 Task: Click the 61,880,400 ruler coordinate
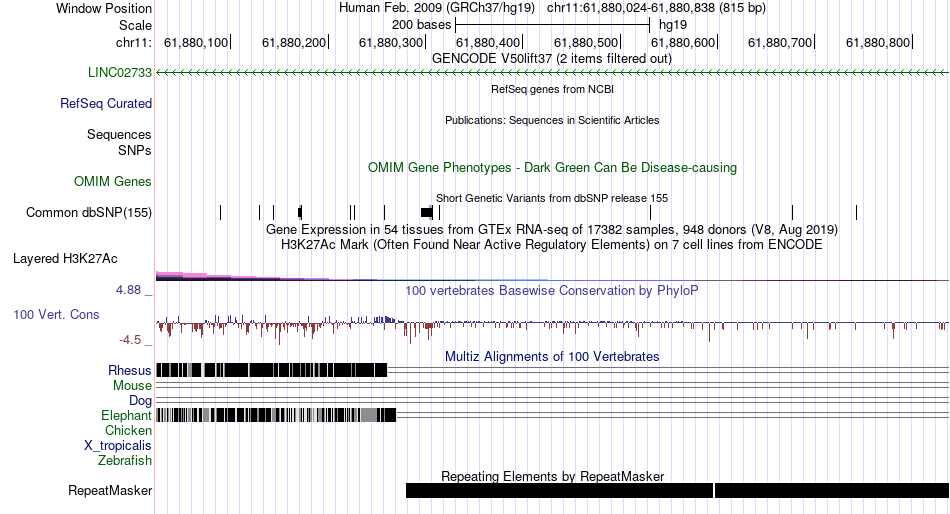point(488,42)
